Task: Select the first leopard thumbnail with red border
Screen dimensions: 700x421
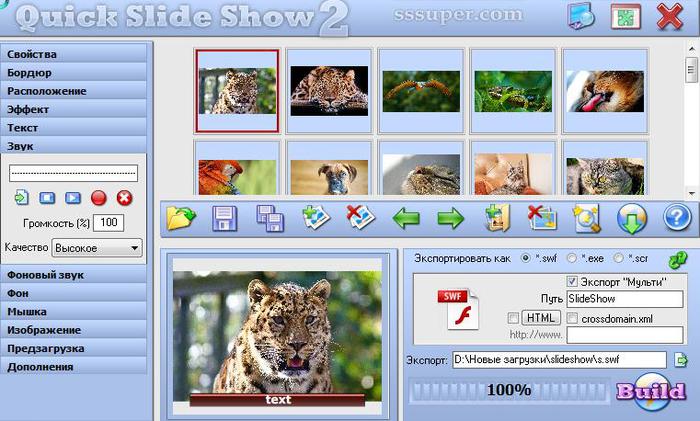Action: pyautogui.click(x=237, y=91)
